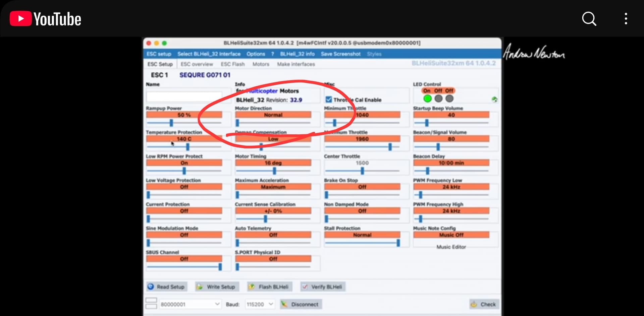Click the Verify BLHeli button
The width and height of the screenshot is (644, 316).
(323, 287)
